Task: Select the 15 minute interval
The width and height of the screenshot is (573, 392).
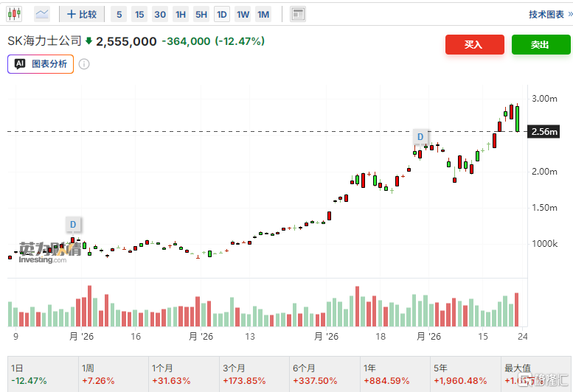Action: (139, 14)
